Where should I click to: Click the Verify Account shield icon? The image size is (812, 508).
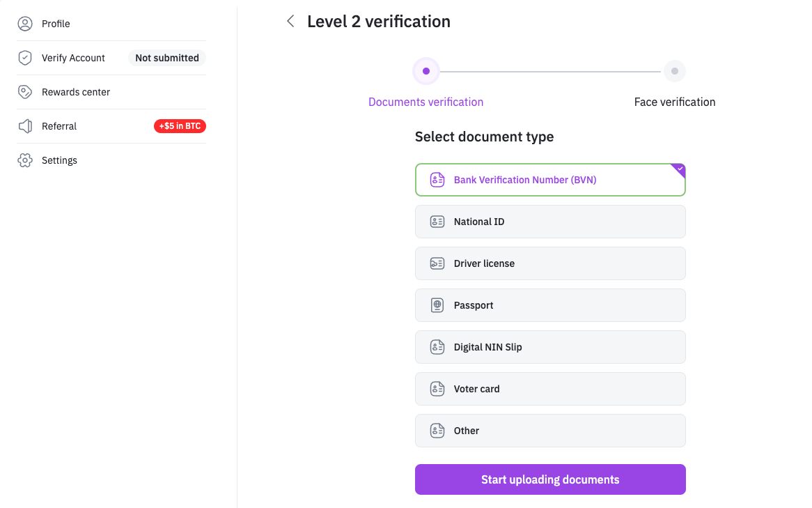pyautogui.click(x=25, y=58)
